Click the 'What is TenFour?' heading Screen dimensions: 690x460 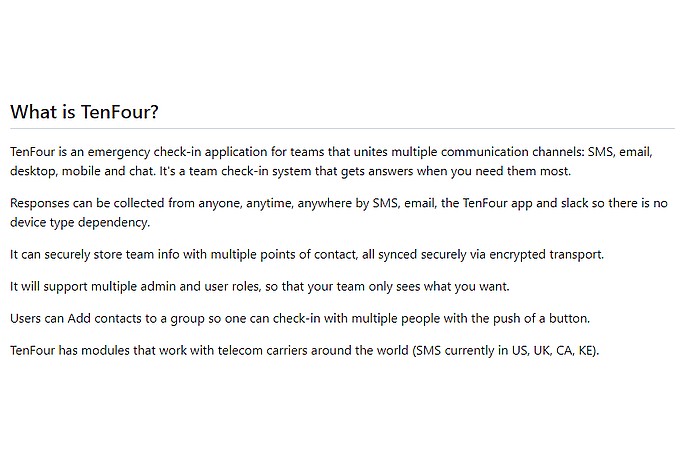click(84, 112)
